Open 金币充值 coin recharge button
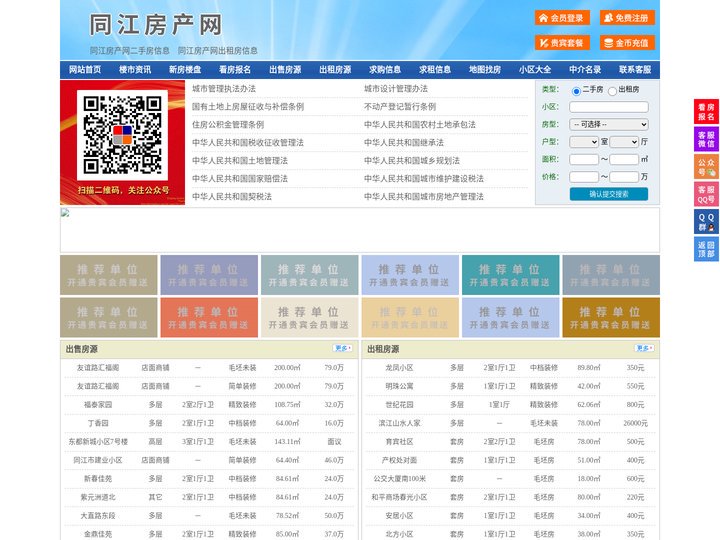Image resolution: width=720 pixels, height=540 pixels. [627, 43]
